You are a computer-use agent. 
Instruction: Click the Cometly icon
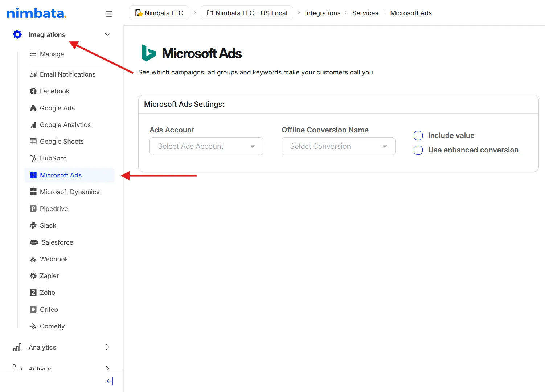tap(33, 326)
